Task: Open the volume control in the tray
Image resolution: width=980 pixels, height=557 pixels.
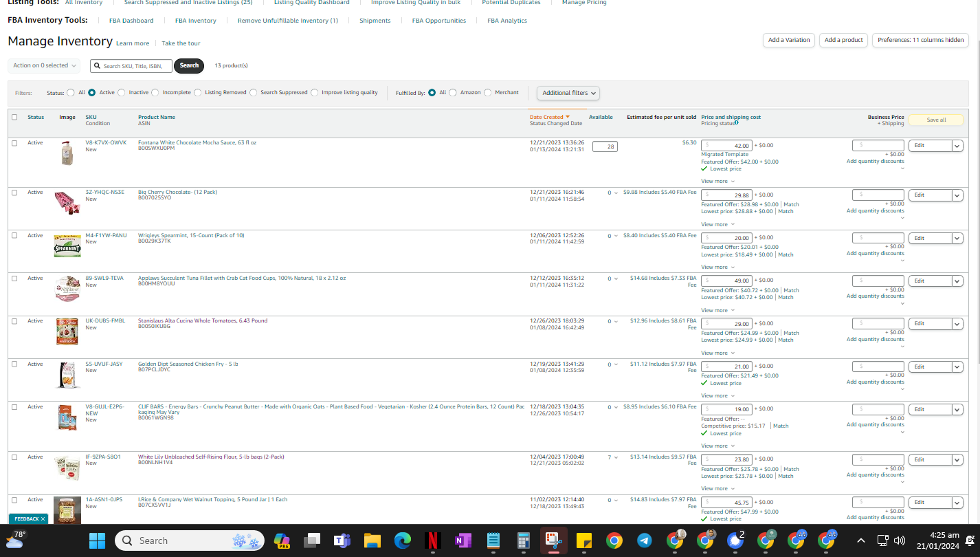Action: click(899, 540)
